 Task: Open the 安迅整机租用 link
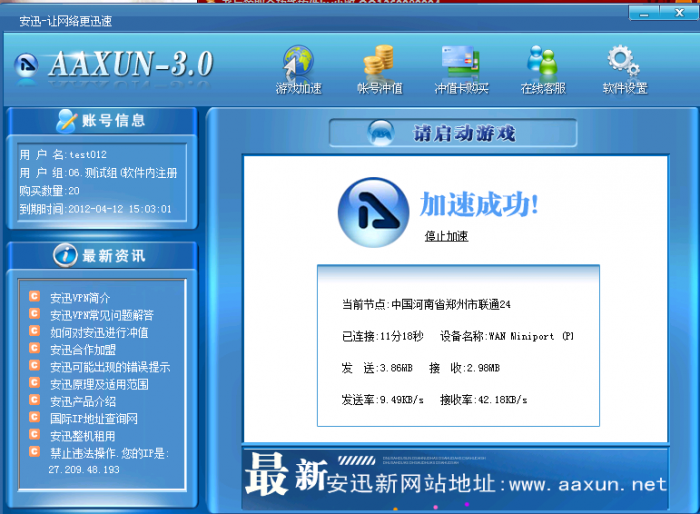click(x=83, y=436)
